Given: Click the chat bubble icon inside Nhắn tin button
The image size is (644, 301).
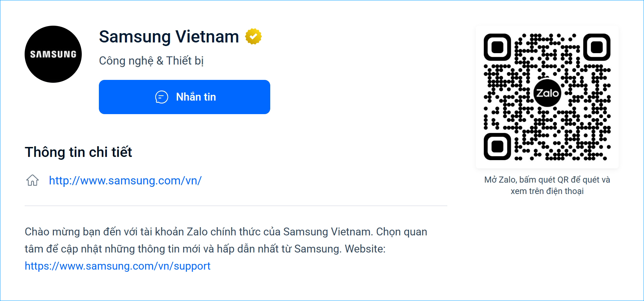Looking at the screenshot, I should coord(161,97).
